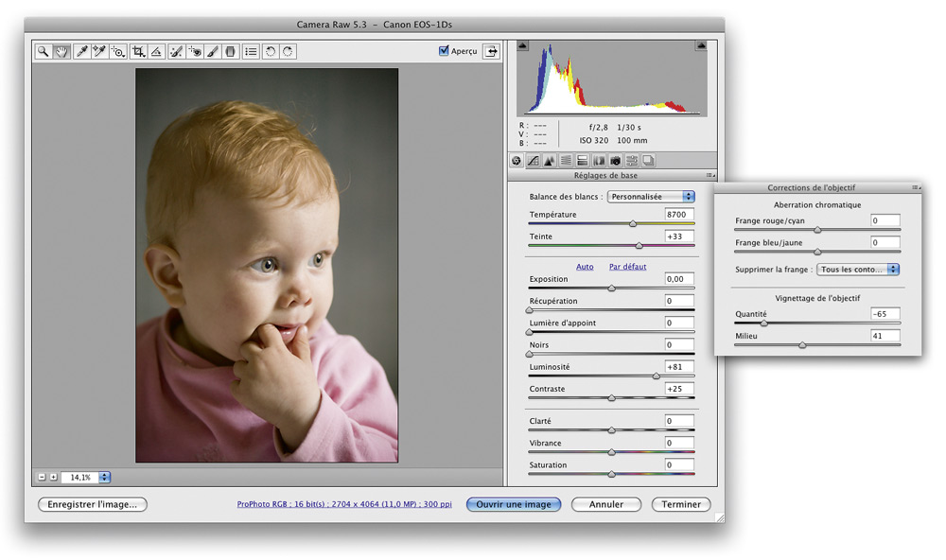Activate the Straighten tool
946x560 pixels.
pos(156,52)
